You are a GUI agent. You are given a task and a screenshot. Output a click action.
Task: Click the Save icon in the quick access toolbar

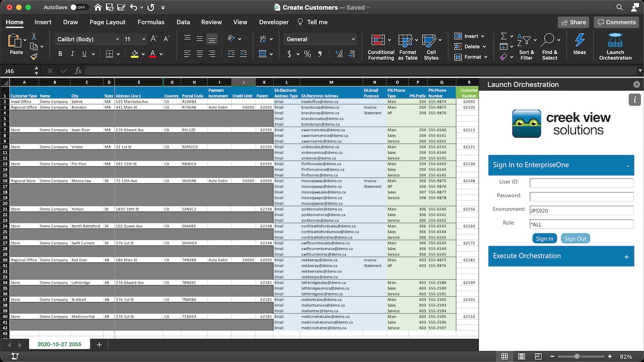pyautogui.click(x=109, y=8)
